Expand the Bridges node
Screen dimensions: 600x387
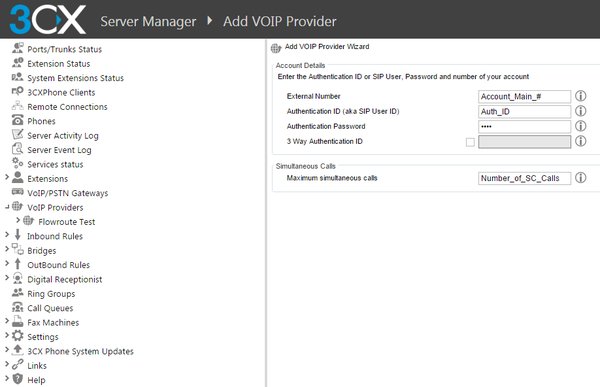pos(7,249)
